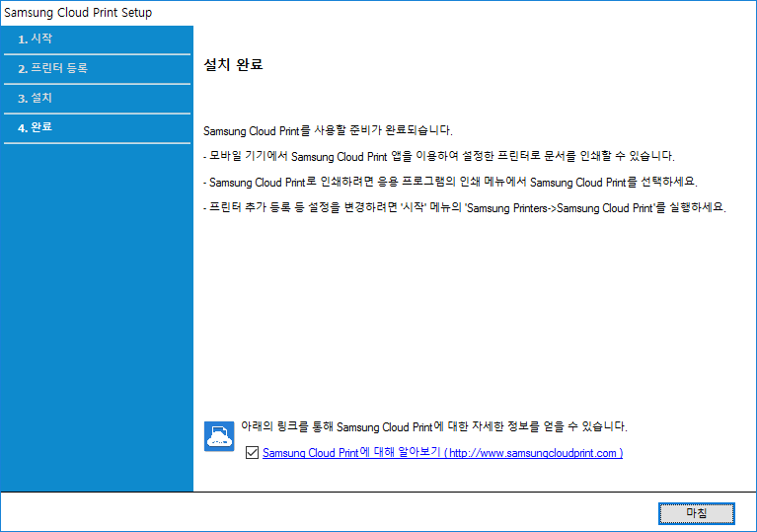Click the Samsung Cloud Print Setup window title
This screenshot has width=757, height=532.
pos(78,13)
